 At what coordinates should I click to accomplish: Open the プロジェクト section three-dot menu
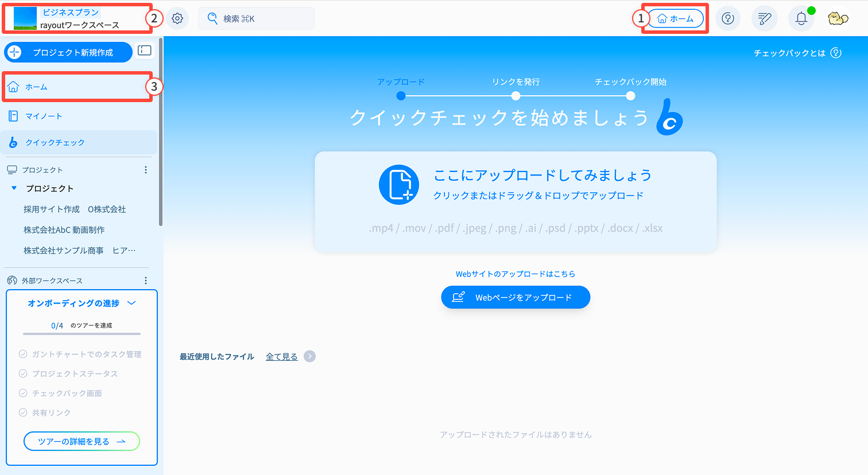(x=146, y=170)
